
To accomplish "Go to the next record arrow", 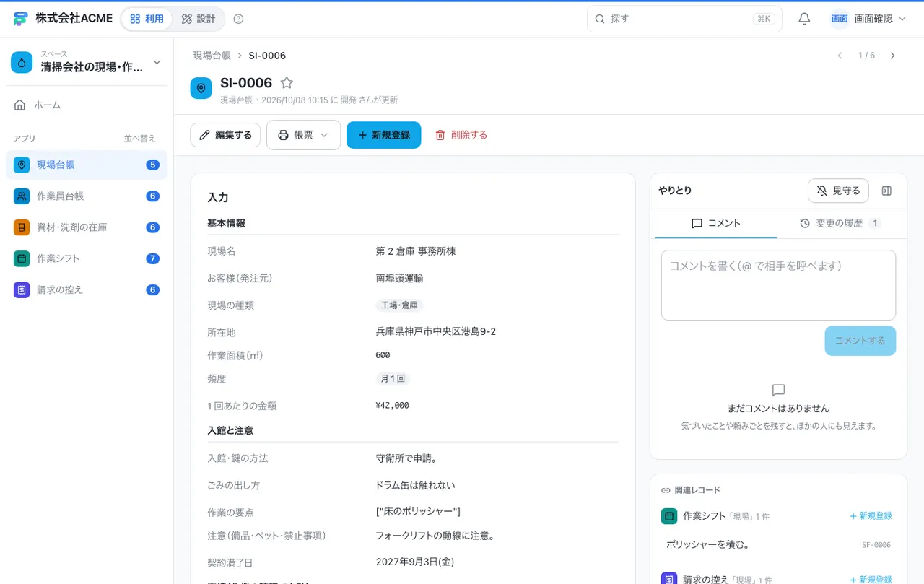I will coord(892,56).
